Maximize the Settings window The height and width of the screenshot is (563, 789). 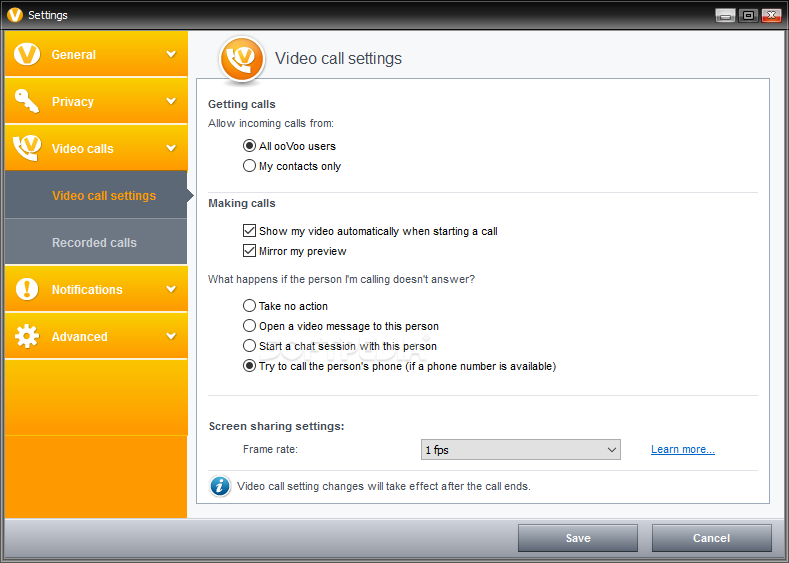(748, 16)
